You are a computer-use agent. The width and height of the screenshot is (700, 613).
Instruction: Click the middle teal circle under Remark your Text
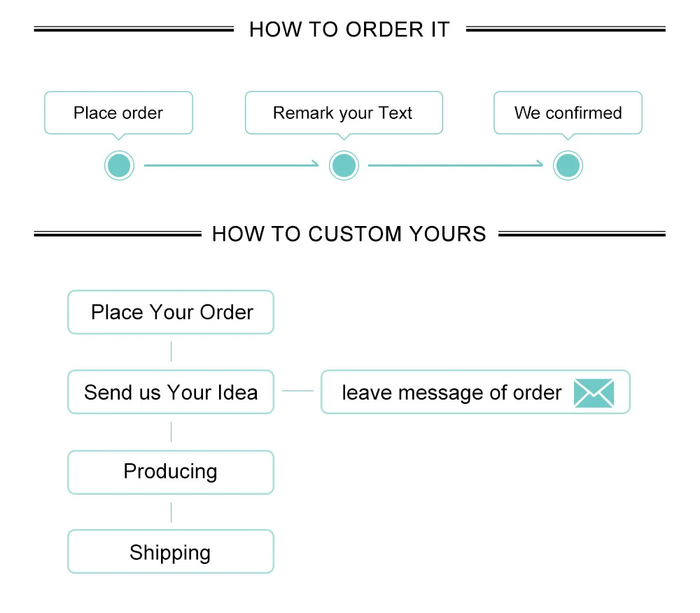(344, 166)
